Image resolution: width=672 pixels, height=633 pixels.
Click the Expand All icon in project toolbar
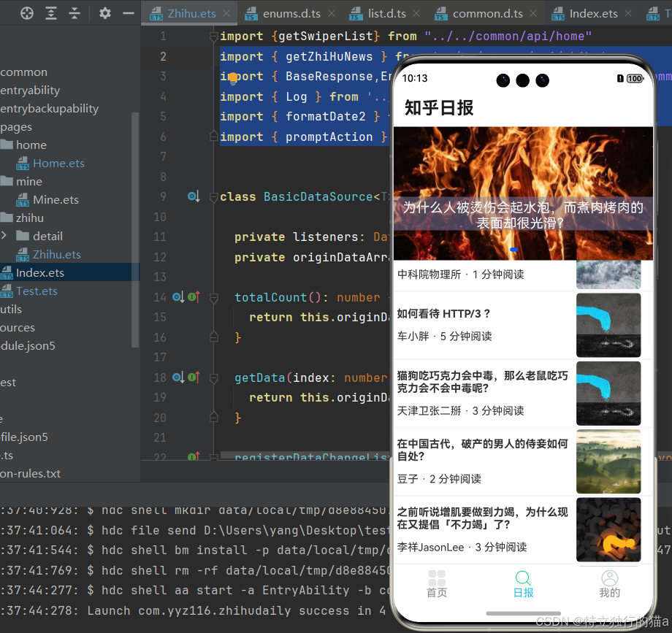[x=51, y=13]
